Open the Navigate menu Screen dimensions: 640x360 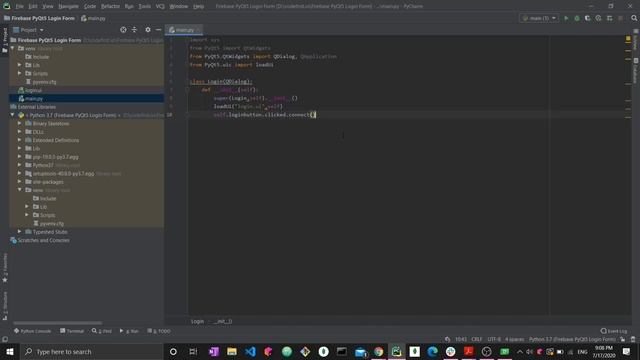point(68,7)
